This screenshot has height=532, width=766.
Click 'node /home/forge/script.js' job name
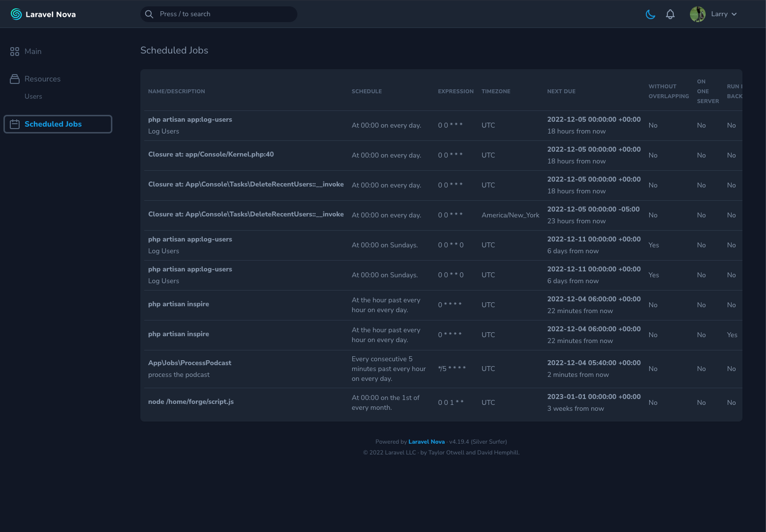tap(191, 402)
